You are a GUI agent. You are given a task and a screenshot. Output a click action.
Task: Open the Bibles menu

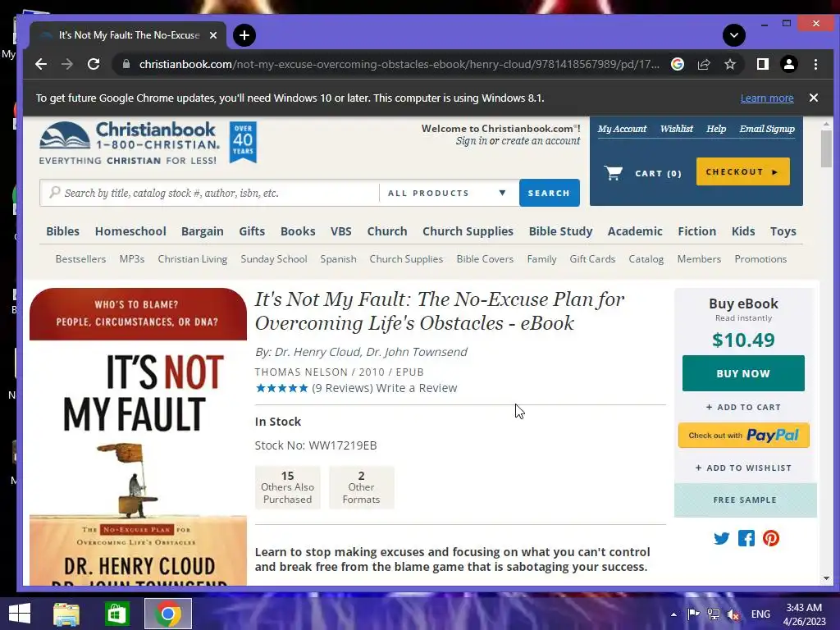tap(62, 231)
